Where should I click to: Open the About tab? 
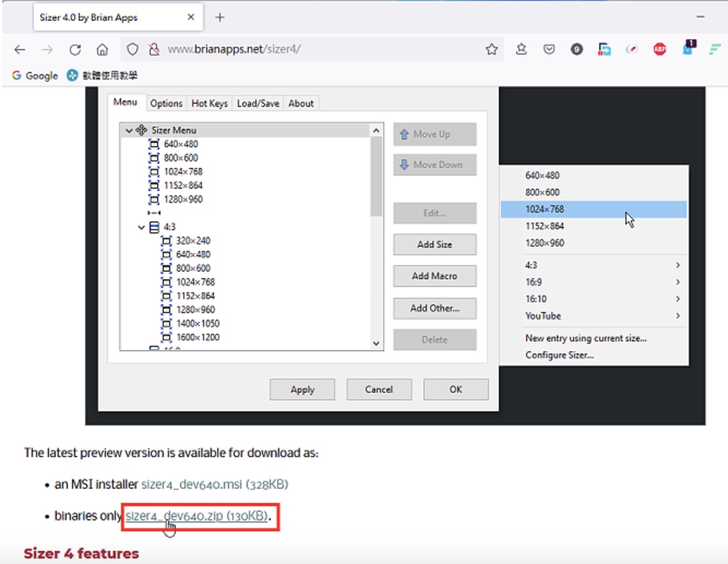tap(301, 103)
